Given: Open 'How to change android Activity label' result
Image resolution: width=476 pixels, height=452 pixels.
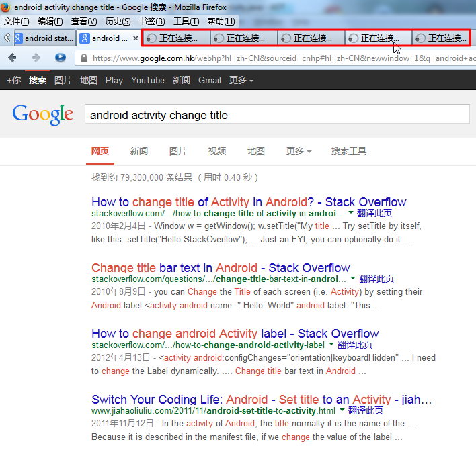Looking at the screenshot, I should [235, 333].
